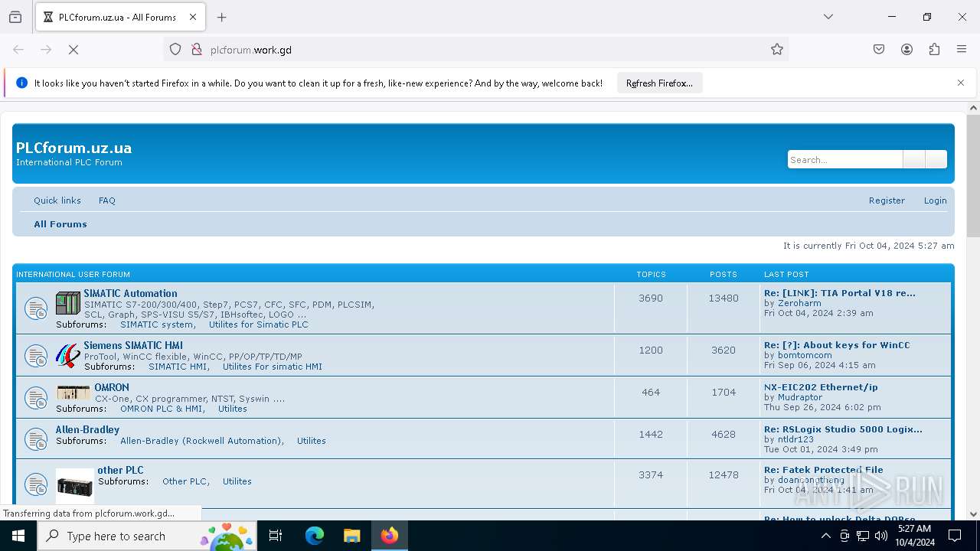Open the Register link
The image size is (980, 551).
pyautogui.click(x=887, y=201)
